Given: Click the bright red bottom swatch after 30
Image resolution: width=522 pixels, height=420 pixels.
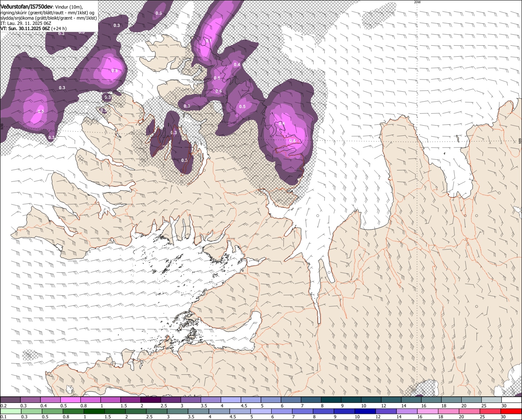Looking at the screenshot, I should coord(512,411).
